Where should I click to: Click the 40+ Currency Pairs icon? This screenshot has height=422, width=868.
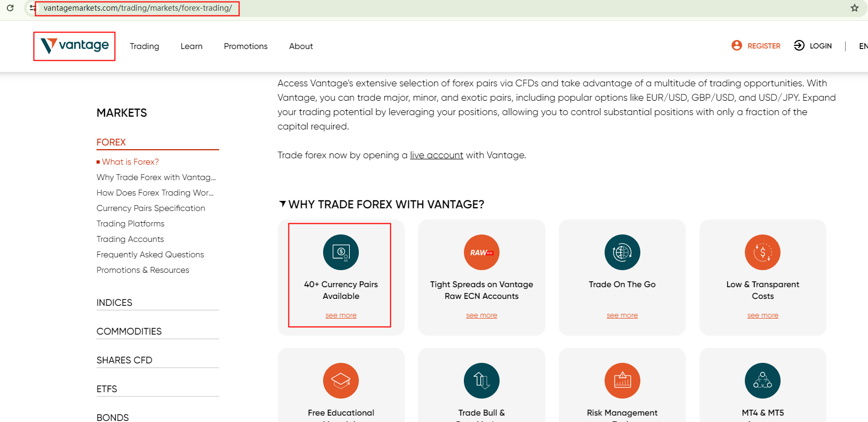click(341, 252)
